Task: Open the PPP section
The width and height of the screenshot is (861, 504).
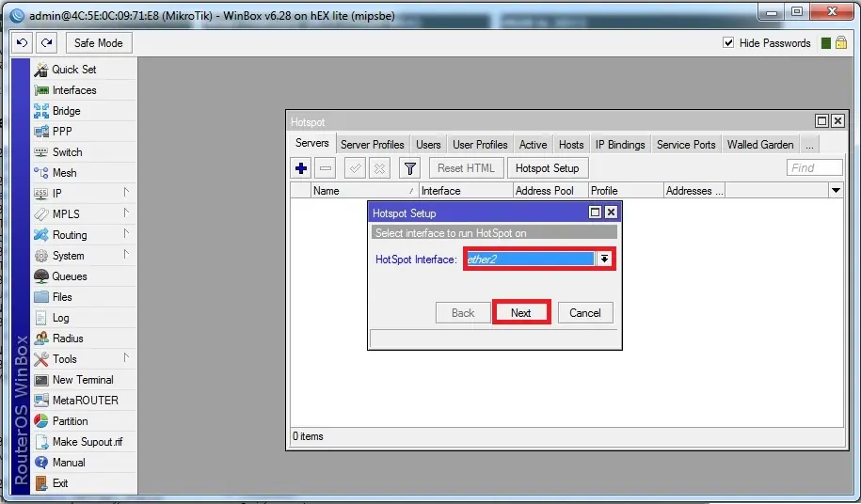Action: 84,132
